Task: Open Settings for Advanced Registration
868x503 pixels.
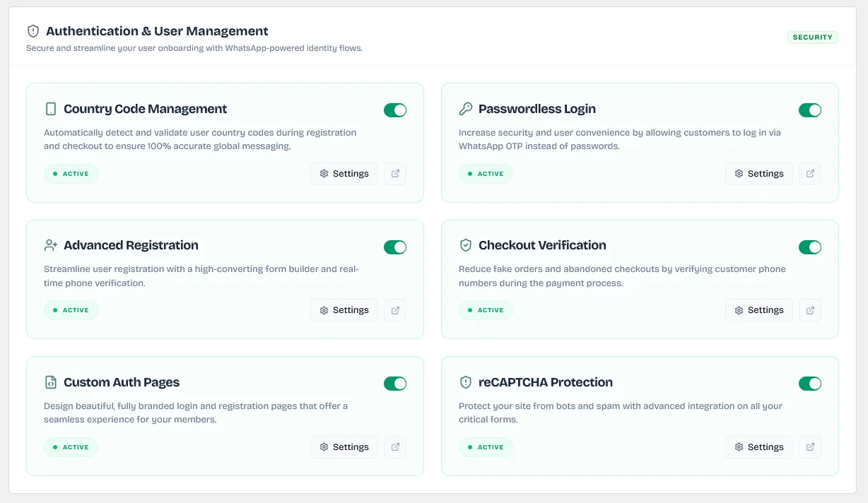Action: point(344,310)
